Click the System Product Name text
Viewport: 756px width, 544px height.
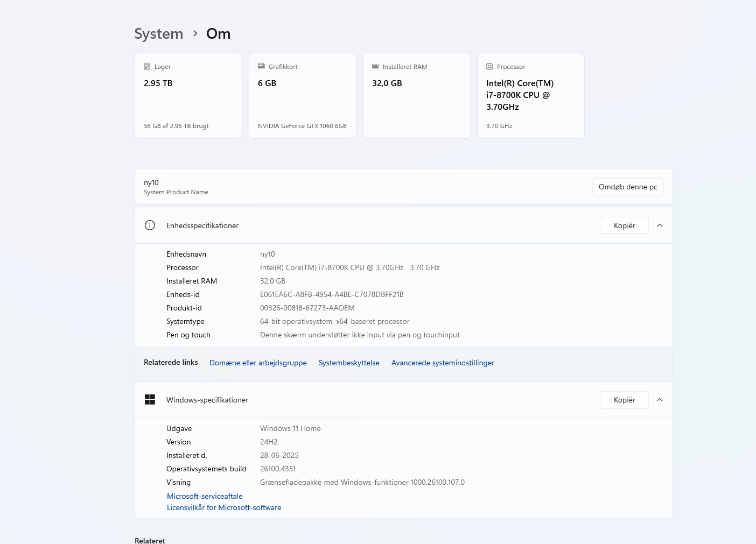coord(176,192)
